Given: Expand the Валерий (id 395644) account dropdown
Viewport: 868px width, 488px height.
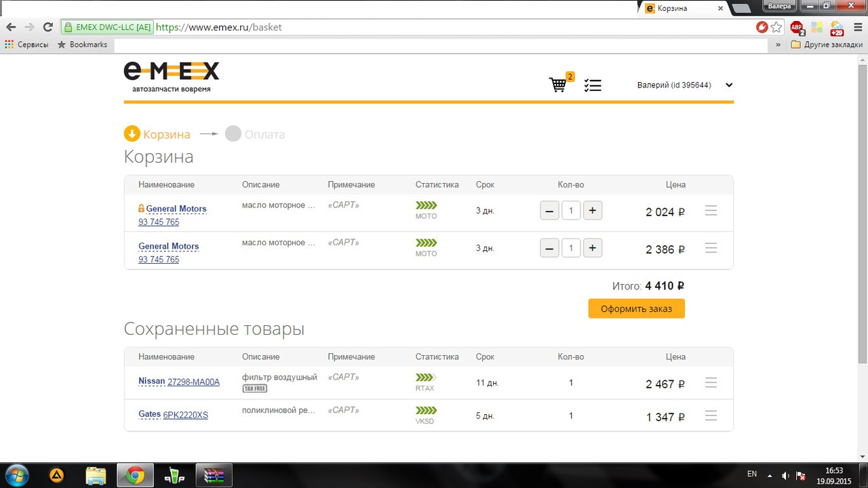Looking at the screenshot, I should click(729, 85).
